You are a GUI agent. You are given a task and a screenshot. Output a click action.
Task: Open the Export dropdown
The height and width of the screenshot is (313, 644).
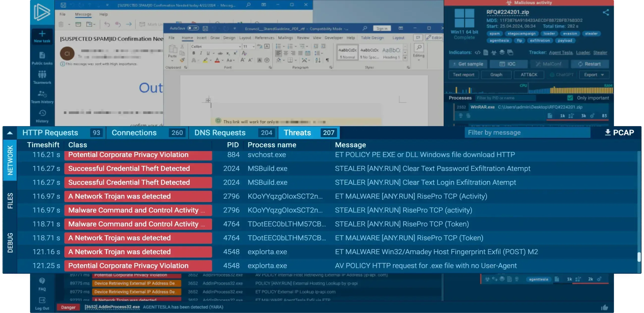594,75
